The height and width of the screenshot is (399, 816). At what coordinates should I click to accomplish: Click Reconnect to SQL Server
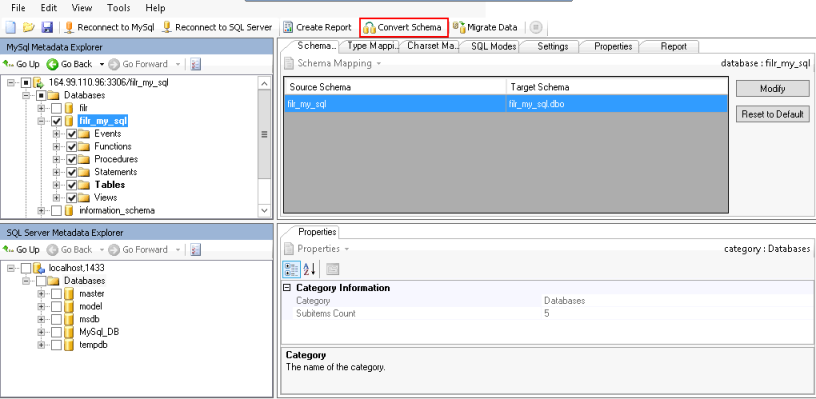click(x=217, y=27)
